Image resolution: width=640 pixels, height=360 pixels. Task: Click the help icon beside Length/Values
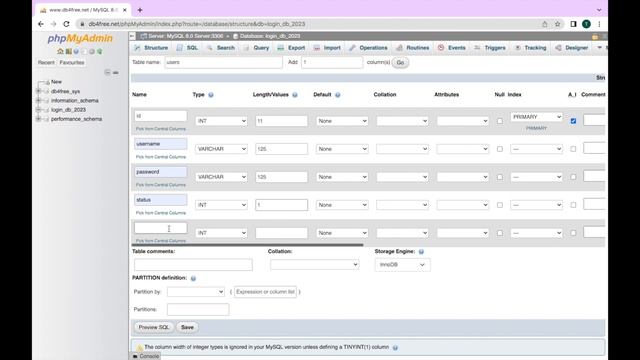click(x=295, y=95)
